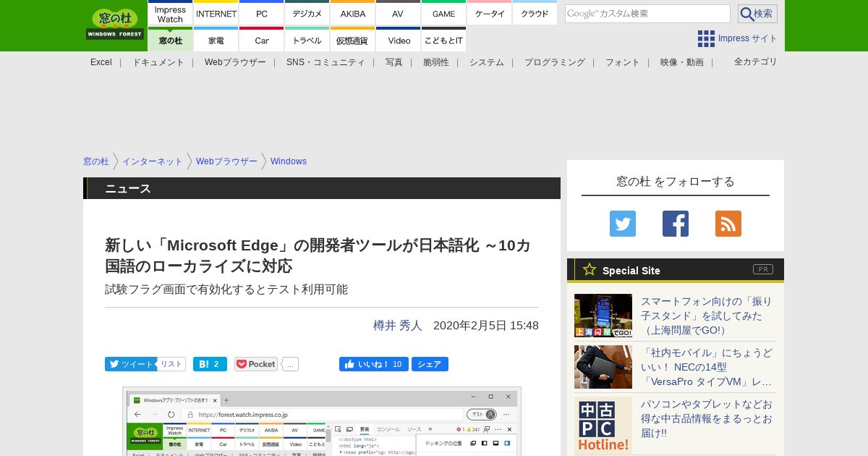Click the Facebook いいね！ button
This screenshot has width=868, height=456.
click(x=374, y=364)
